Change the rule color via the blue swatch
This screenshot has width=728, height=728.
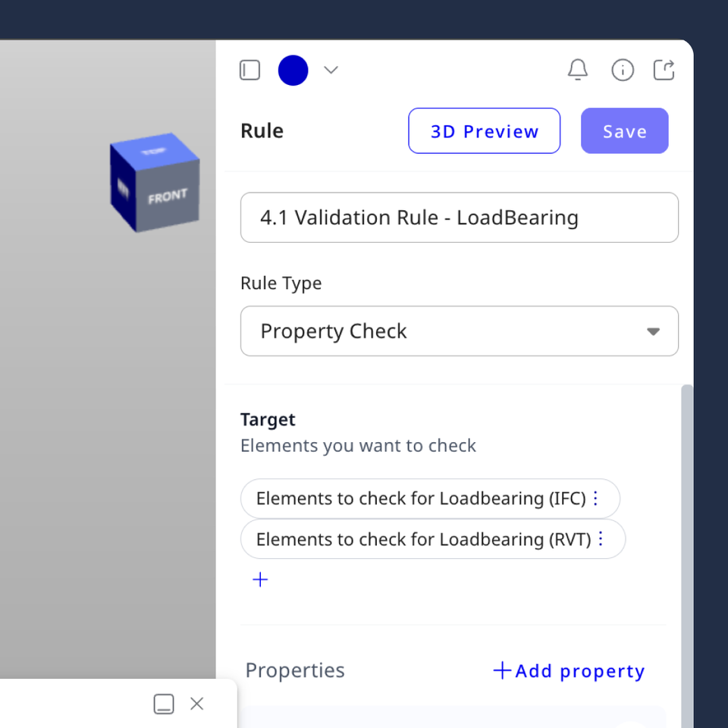click(293, 70)
